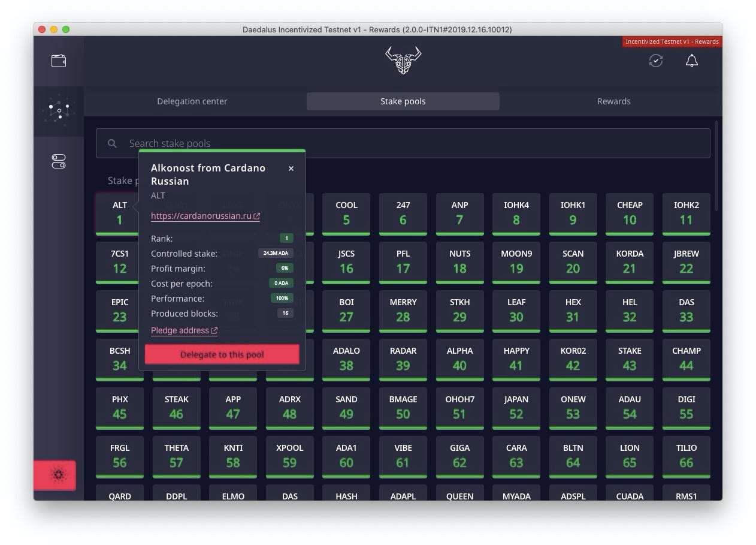Click the Controlled stake 24.3M ADA value
This screenshot has height=545, width=756.
[x=276, y=253]
